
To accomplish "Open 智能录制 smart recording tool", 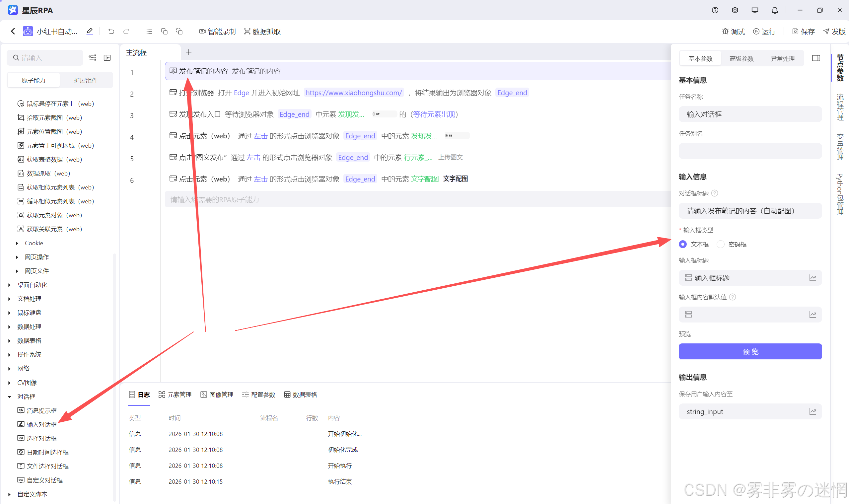I will 217,32.
